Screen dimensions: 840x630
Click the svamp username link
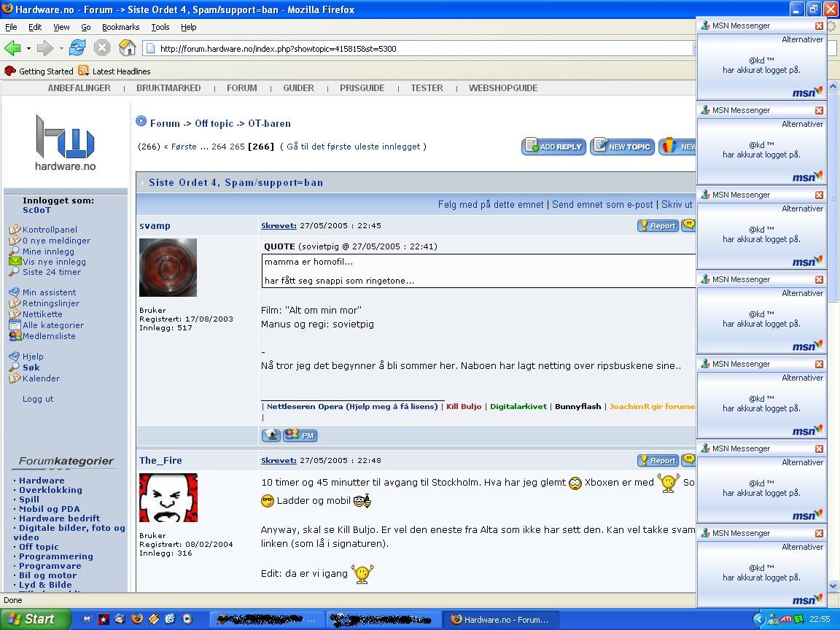(x=155, y=225)
